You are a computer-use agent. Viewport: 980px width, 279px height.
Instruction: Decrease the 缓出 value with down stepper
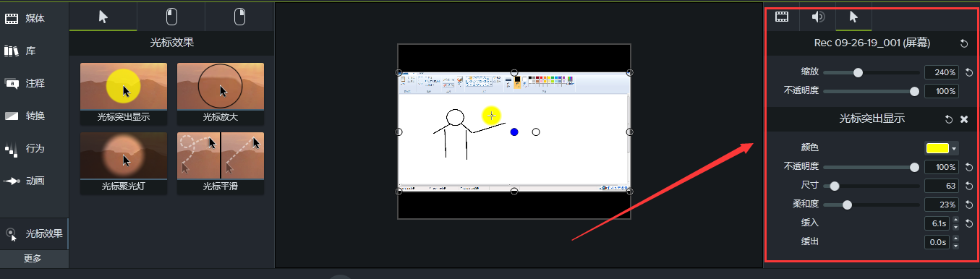click(x=956, y=246)
